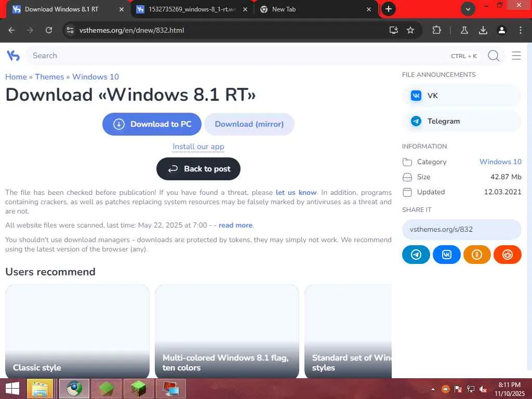Click the muted volume tray icon
This screenshot has width=532, height=399.
(x=483, y=390)
